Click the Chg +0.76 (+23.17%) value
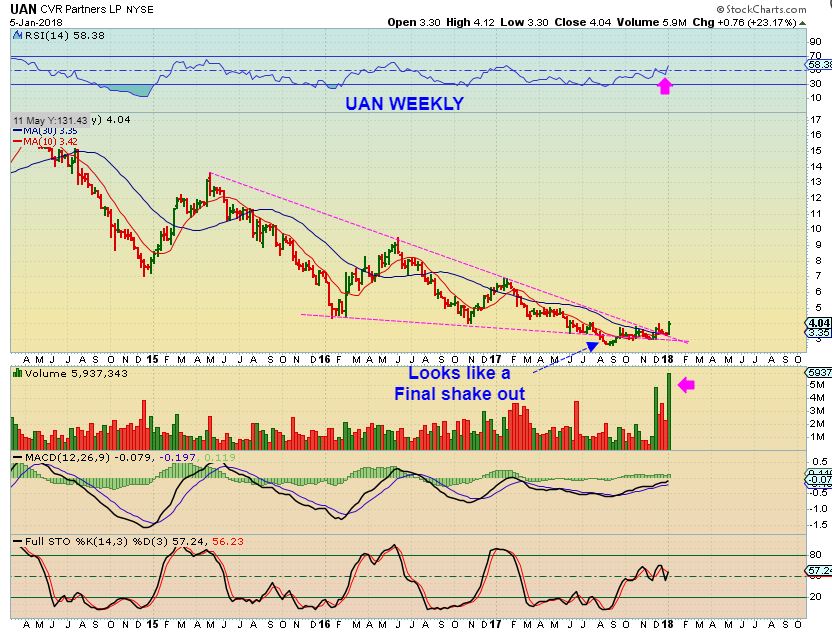This screenshot has height=633, width=832. [x=744, y=22]
